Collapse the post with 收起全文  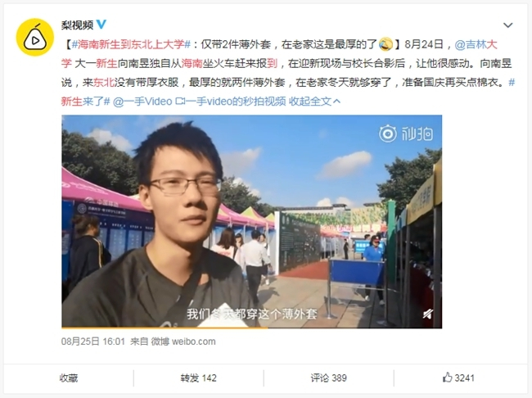(314, 102)
